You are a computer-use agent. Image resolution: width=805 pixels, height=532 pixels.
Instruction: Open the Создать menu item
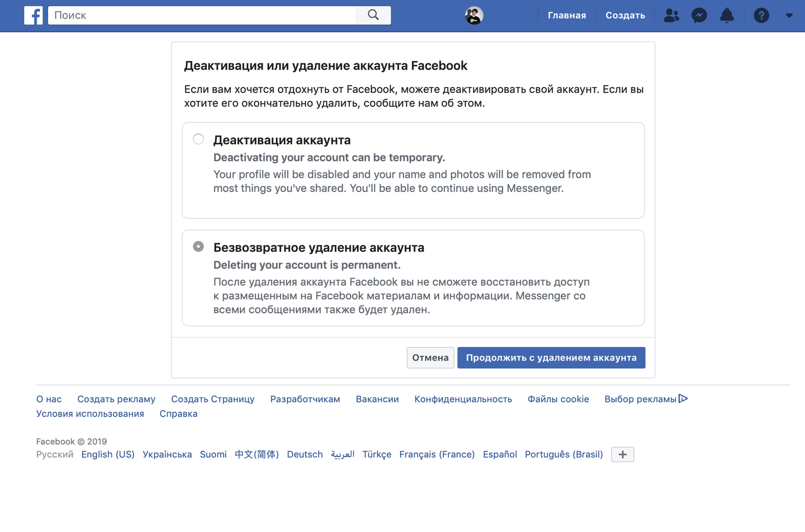(x=625, y=16)
